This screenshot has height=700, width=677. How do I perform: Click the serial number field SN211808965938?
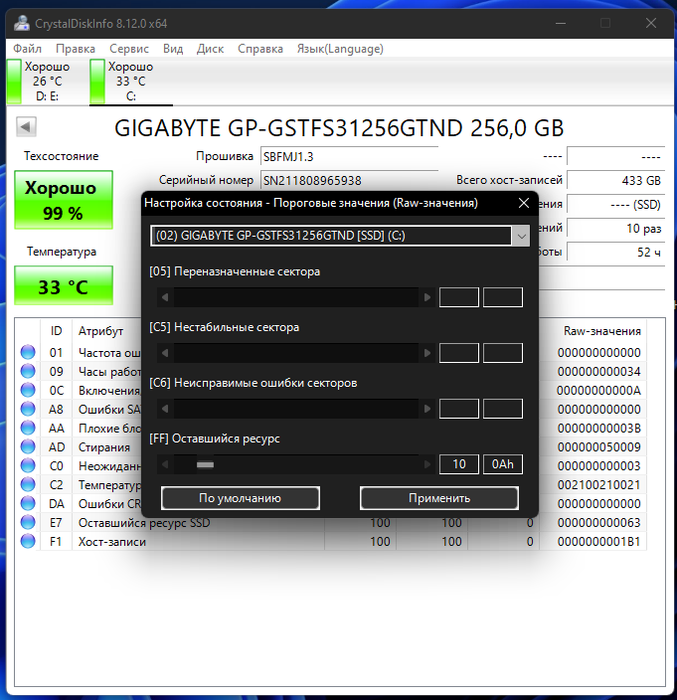pyautogui.click(x=349, y=180)
